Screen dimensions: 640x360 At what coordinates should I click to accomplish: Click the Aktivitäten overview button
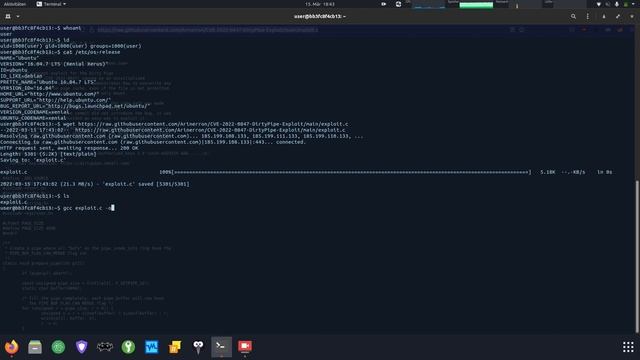(15, 4)
